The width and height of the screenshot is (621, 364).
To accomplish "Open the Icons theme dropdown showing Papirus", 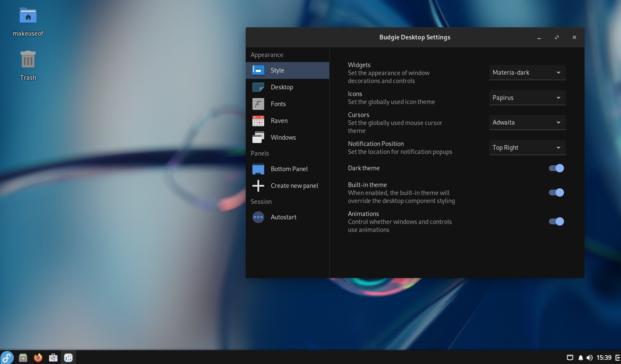I will pyautogui.click(x=527, y=98).
